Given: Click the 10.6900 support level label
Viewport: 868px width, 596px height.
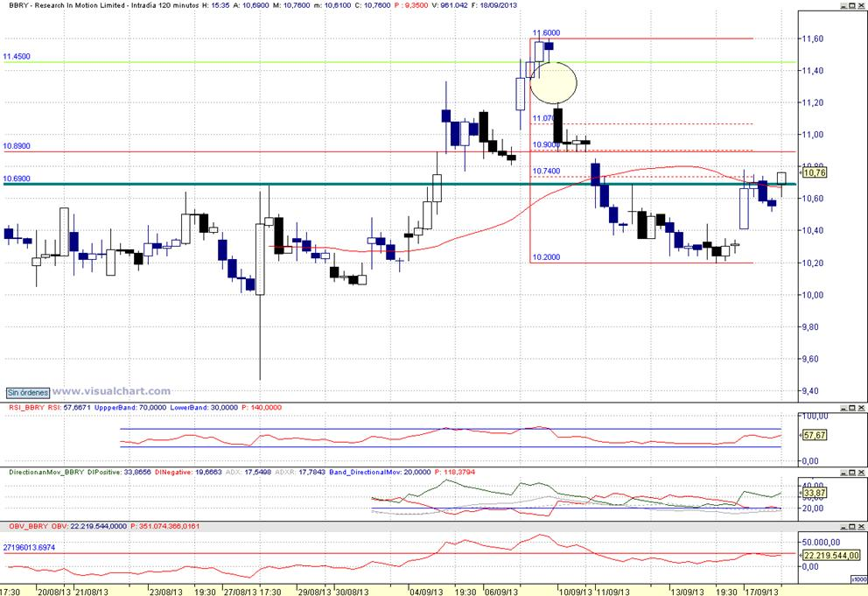Looking at the screenshot, I should pyautogui.click(x=17, y=179).
